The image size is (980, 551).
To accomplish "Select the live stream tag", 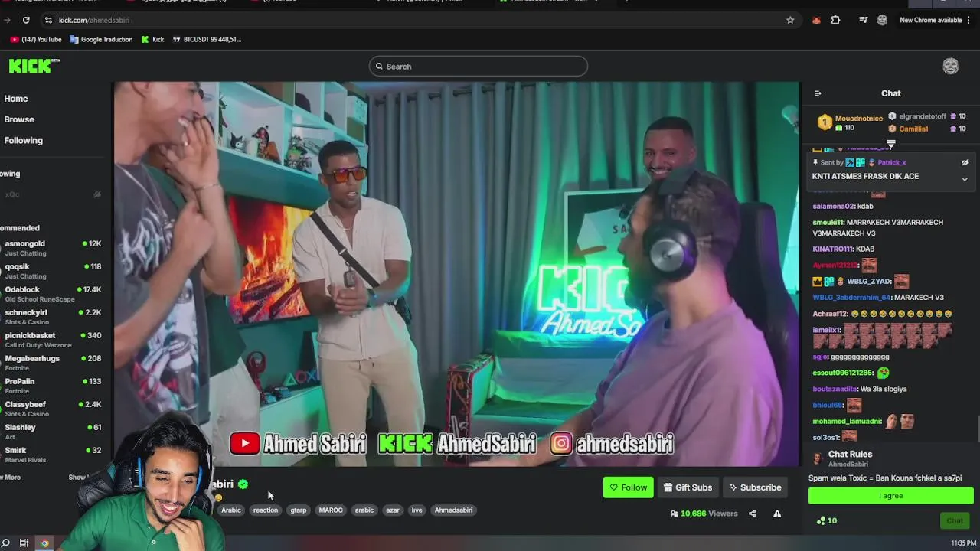I will pos(416,510).
